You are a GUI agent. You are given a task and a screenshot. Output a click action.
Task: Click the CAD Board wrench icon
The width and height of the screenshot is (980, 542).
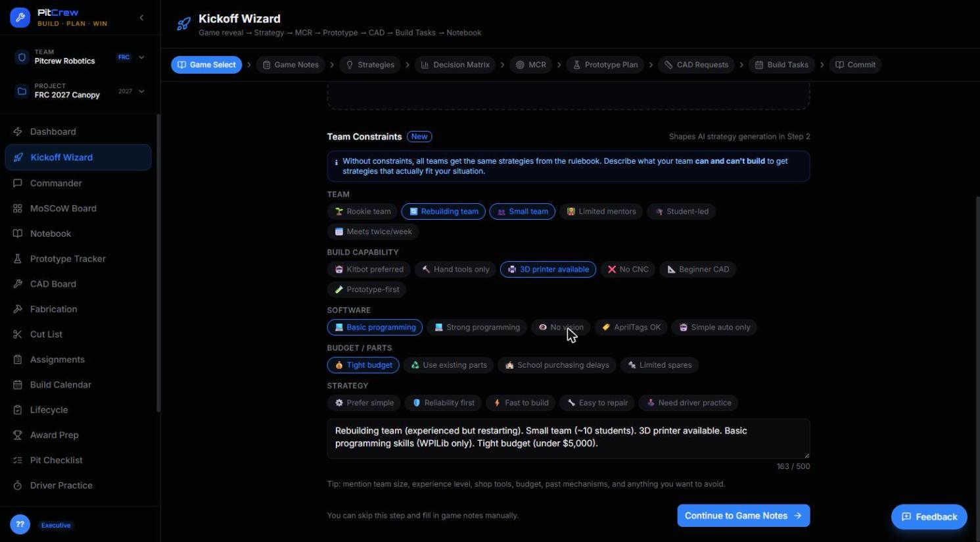click(18, 284)
